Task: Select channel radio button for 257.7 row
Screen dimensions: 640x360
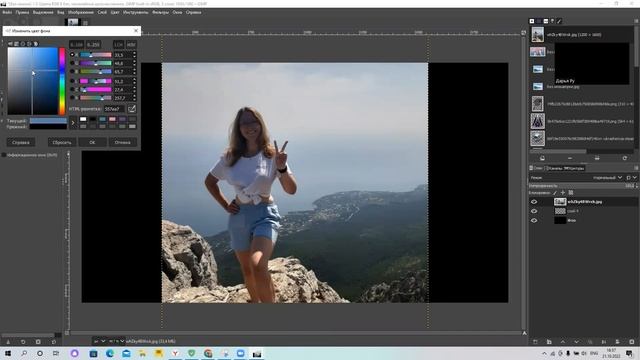Action: pos(72,98)
